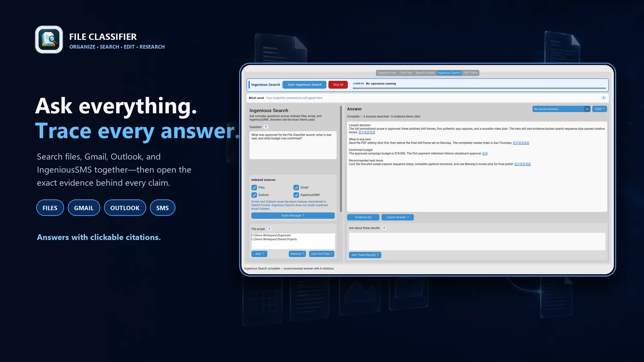
Task: Open citation E1 in Launch decision
Action: (361, 132)
